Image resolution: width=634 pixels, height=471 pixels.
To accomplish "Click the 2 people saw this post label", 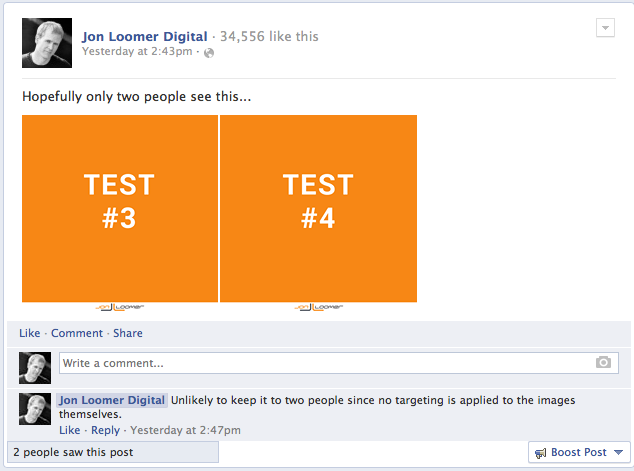I will pos(73,452).
